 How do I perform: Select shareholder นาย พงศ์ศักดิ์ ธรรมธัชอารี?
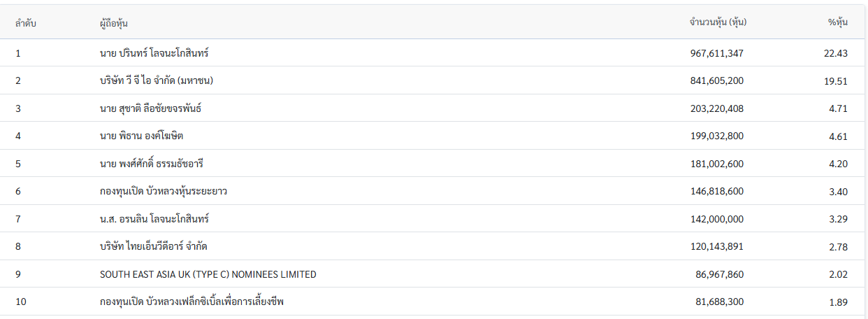point(152,164)
